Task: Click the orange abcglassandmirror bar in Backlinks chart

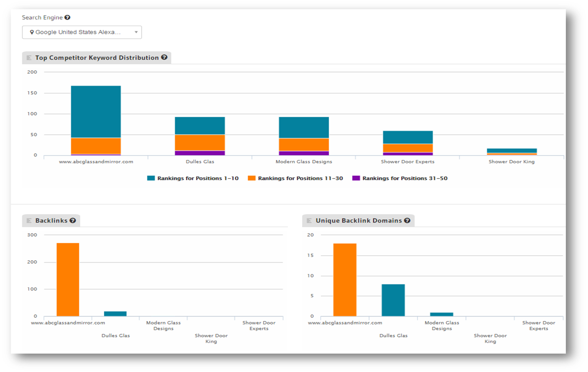Action: tap(68, 280)
